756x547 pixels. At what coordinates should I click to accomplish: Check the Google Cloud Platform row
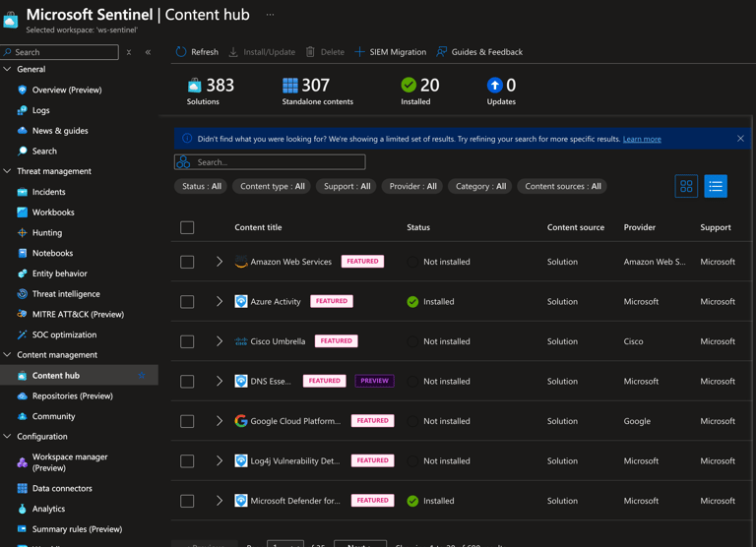click(187, 421)
